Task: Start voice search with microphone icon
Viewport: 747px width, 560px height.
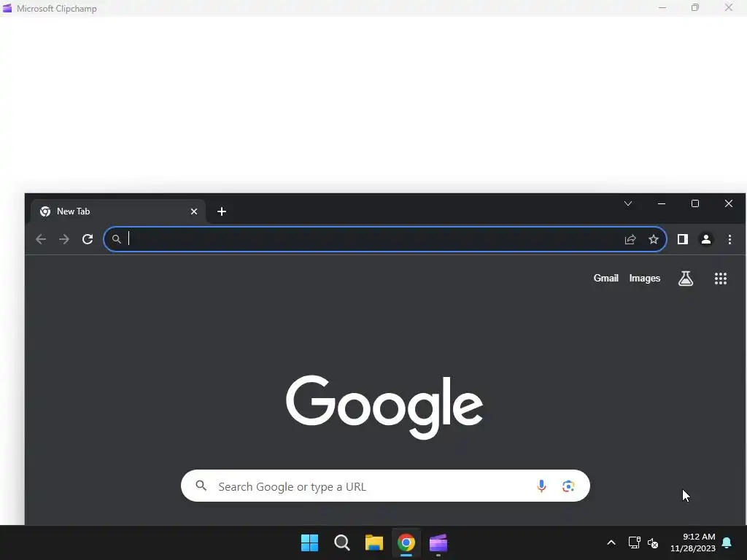Action: 541,486
